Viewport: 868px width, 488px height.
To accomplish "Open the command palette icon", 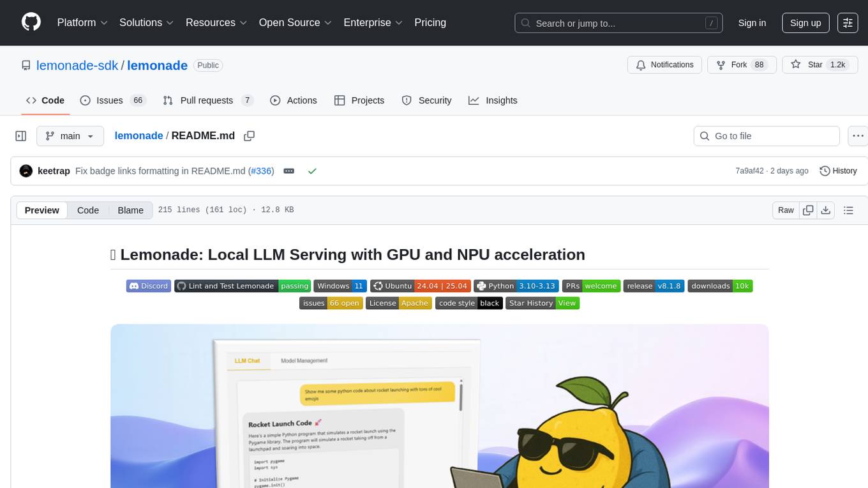I will pos(848,23).
